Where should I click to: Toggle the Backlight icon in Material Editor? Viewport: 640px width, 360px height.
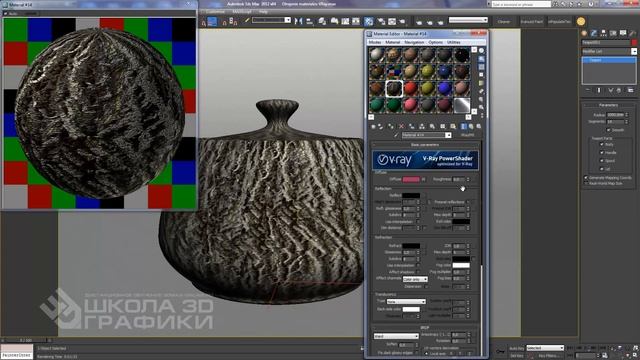pyautogui.click(x=482, y=59)
